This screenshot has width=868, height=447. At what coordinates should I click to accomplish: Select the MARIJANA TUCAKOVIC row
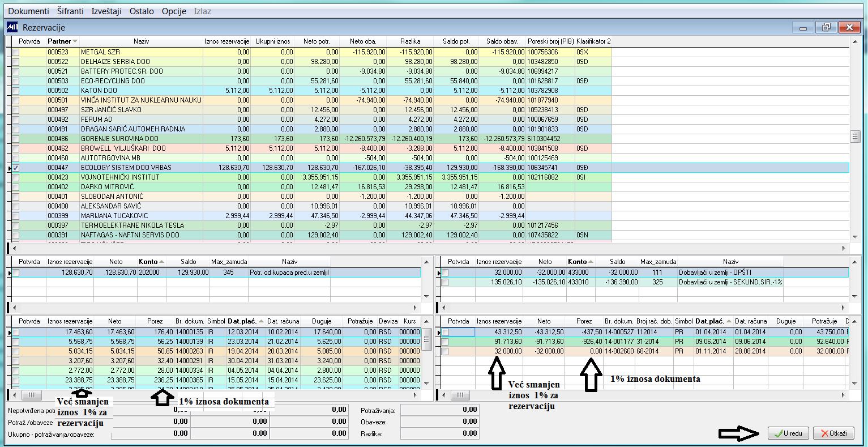tap(430, 216)
